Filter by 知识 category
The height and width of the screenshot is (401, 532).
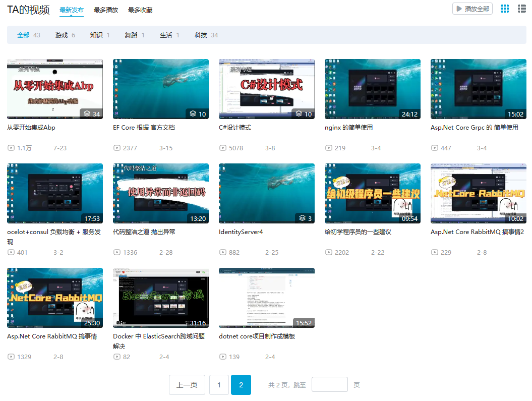(100, 35)
